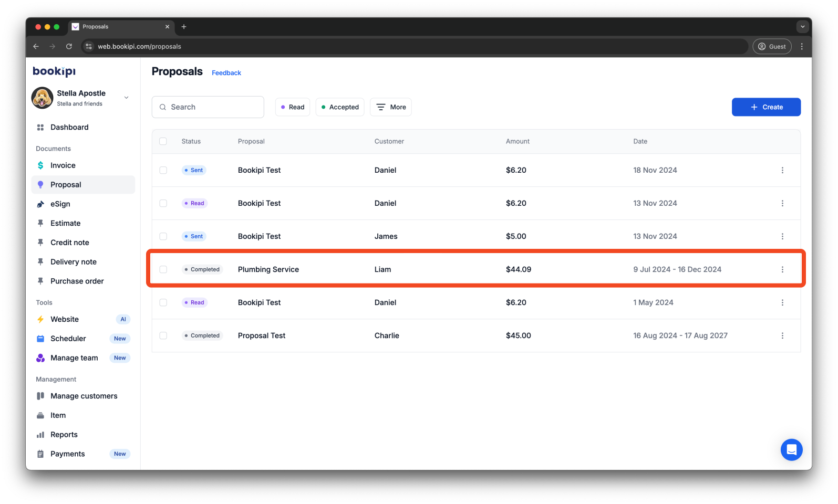Viewport: 838px width, 504px height.
Task: Select checkbox for James proposal row
Action: point(163,236)
